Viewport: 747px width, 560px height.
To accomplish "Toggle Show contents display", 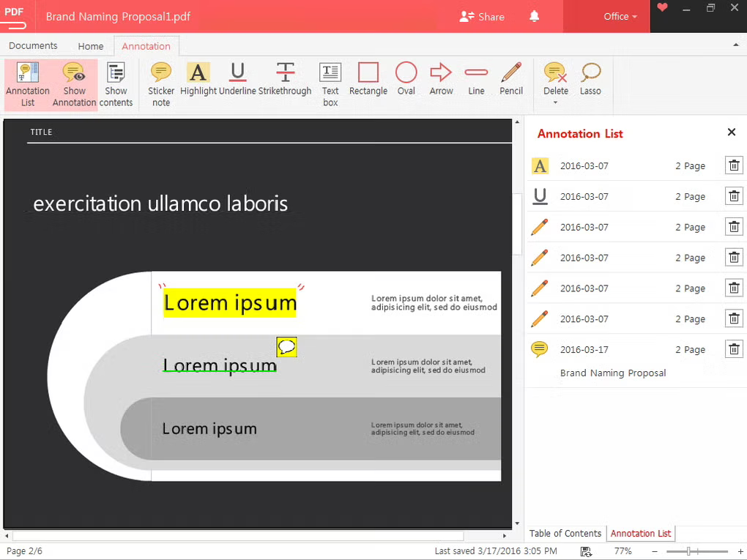I will coord(116,81).
